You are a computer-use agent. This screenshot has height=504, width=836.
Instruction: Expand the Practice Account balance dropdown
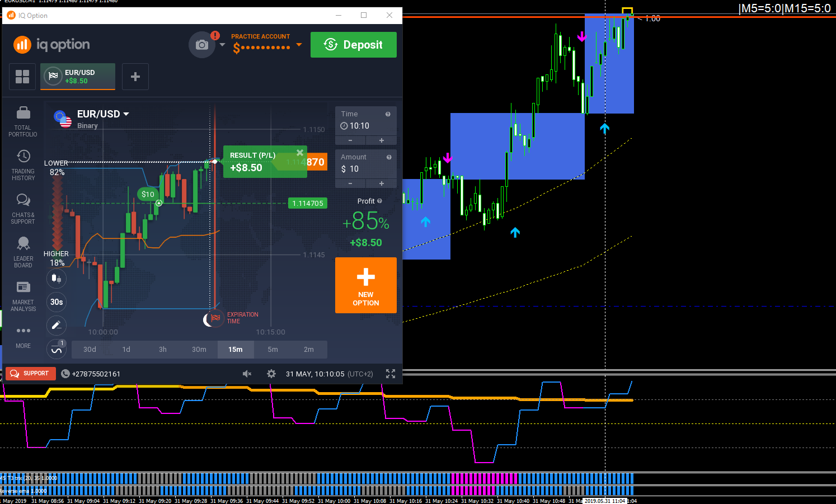[299, 45]
